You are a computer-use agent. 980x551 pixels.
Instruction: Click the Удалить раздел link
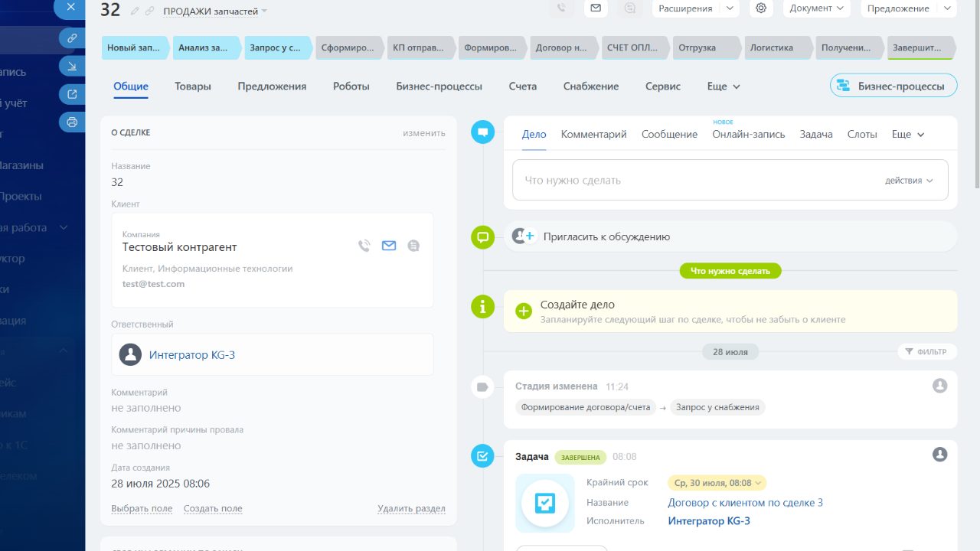tap(411, 509)
